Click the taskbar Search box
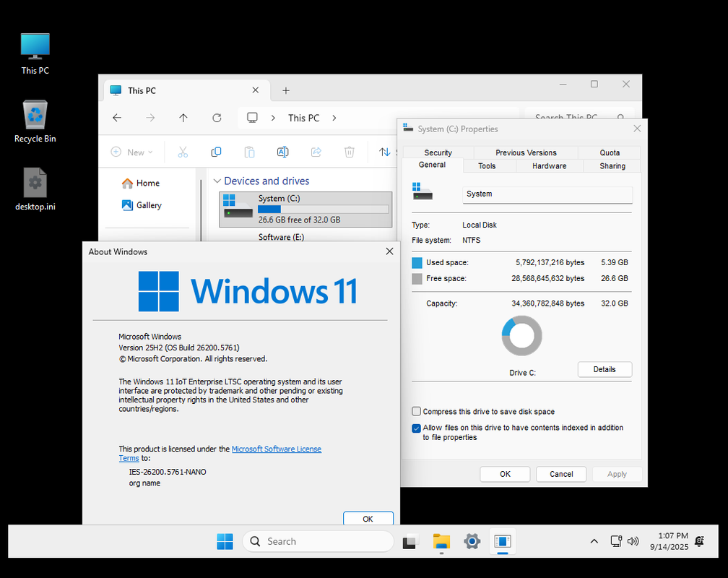 (x=318, y=541)
